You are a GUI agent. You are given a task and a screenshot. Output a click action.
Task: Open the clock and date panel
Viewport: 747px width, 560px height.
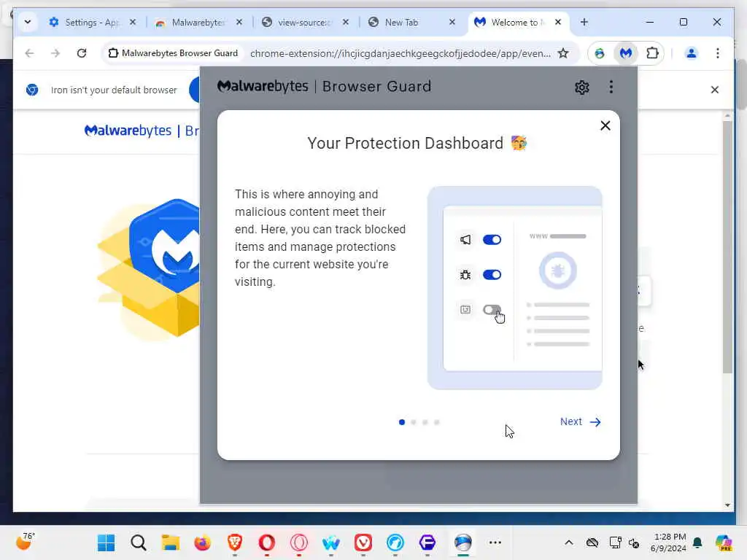pos(668,542)
